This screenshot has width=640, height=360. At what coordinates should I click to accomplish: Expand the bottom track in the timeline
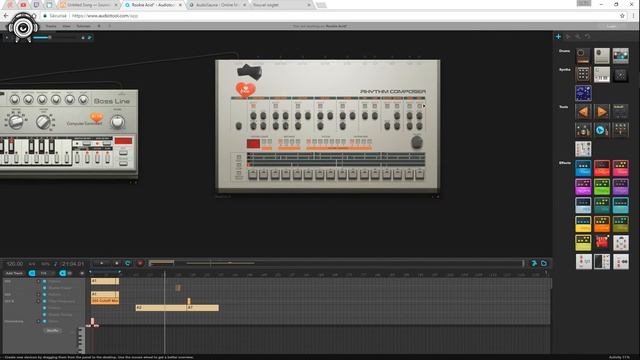tap(38, 321)
